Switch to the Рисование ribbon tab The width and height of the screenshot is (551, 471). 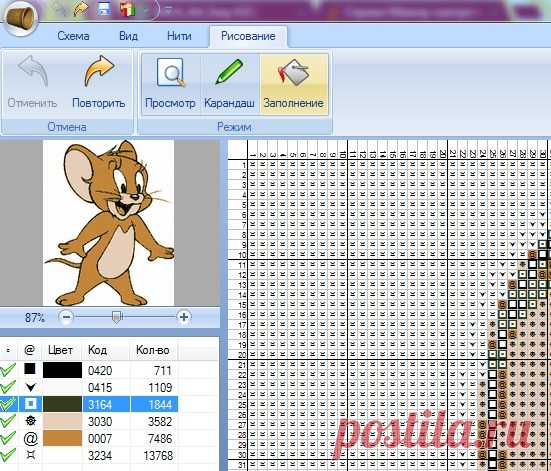click(248, 36)
